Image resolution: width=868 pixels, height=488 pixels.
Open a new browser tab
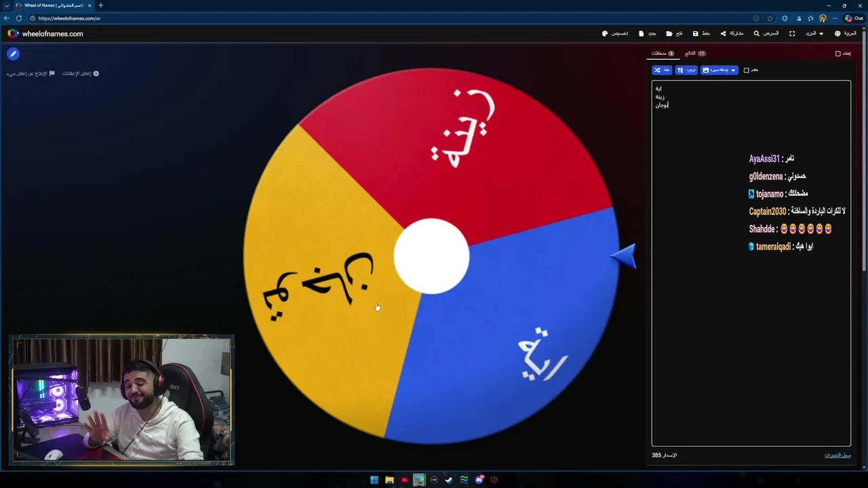(x=100, y=5)
